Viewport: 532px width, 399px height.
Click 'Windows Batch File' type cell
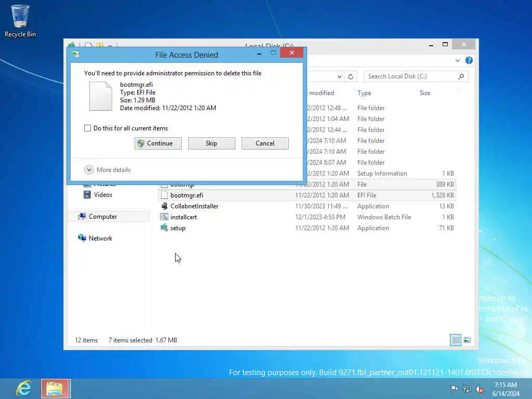click(384, 217)
